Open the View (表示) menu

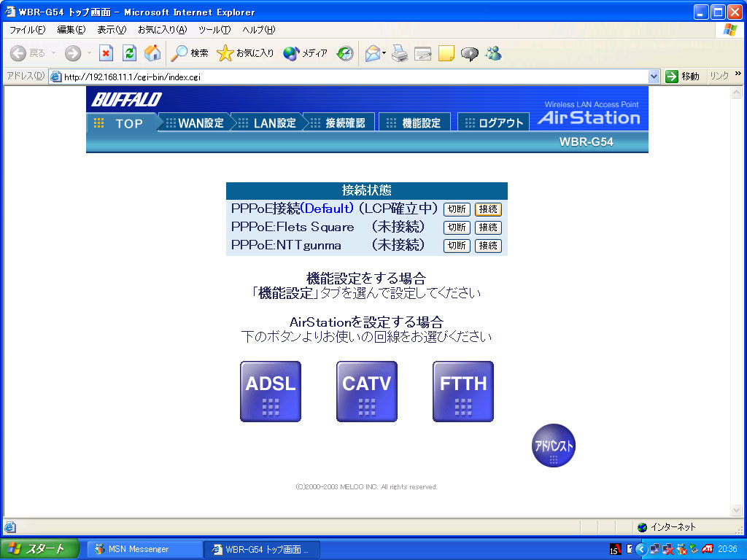[112, 29]
